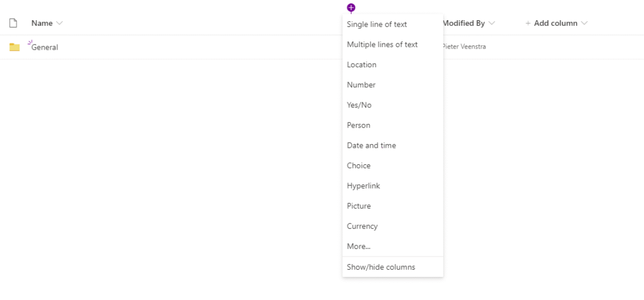Click the file type column icon
This screenshot has width=644, height=300.
pyautogui.click(x=13, y=23)
